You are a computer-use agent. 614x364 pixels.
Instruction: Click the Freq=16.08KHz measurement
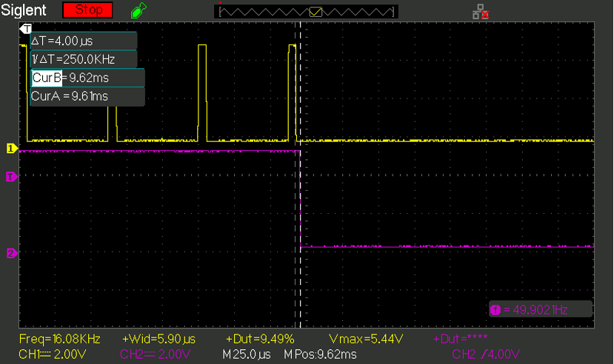click(59, 339)
